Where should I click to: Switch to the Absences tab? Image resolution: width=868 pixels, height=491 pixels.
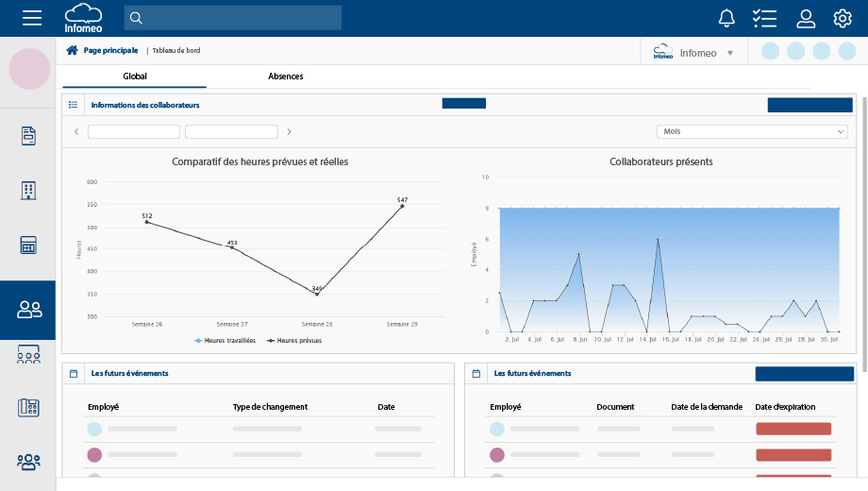click(x=285, y=76)
